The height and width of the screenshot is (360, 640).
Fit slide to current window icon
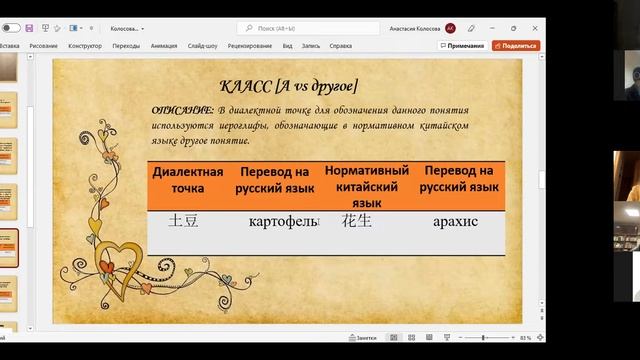540,338
